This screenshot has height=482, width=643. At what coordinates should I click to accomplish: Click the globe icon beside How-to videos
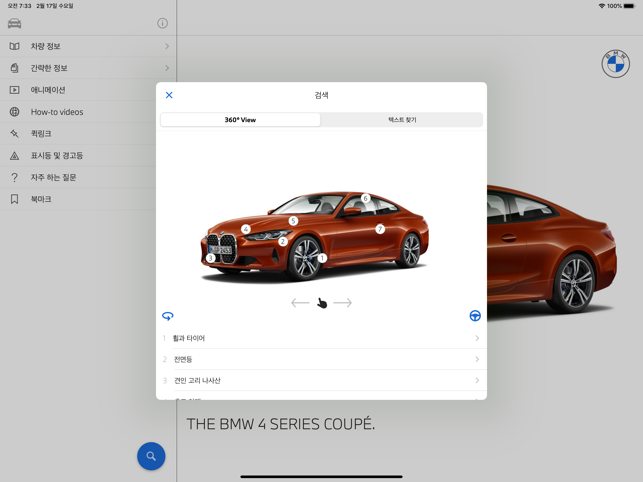(14, 112)
